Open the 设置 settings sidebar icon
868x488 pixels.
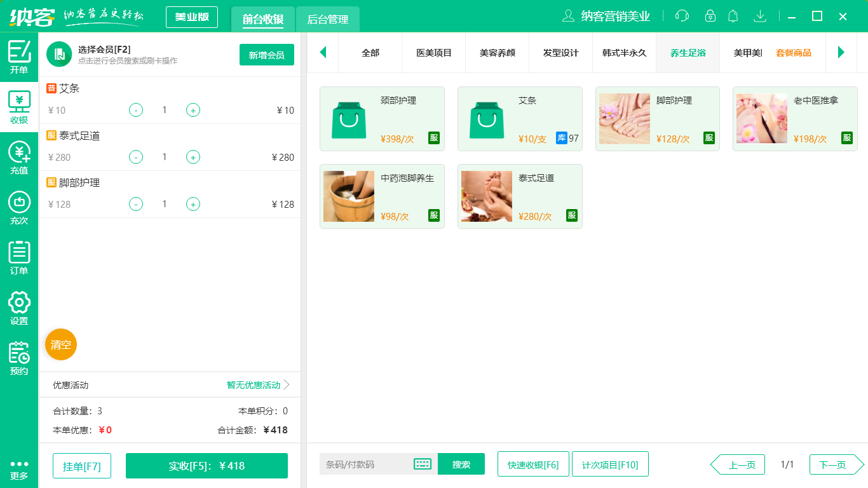click(x=19, y=309)
